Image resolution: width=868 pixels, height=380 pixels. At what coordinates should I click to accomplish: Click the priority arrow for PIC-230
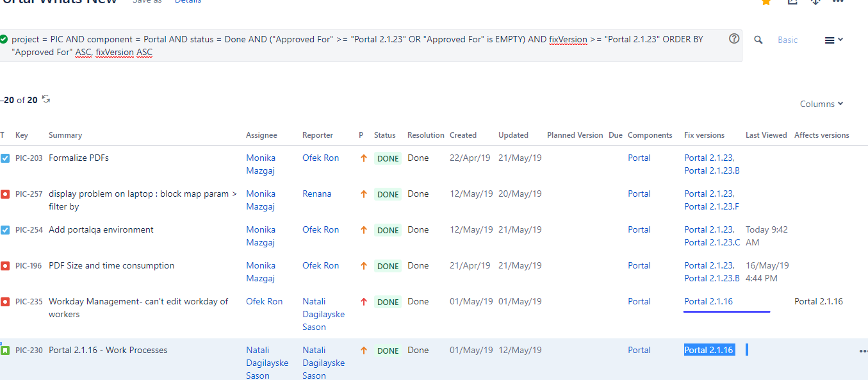point(364,351)
